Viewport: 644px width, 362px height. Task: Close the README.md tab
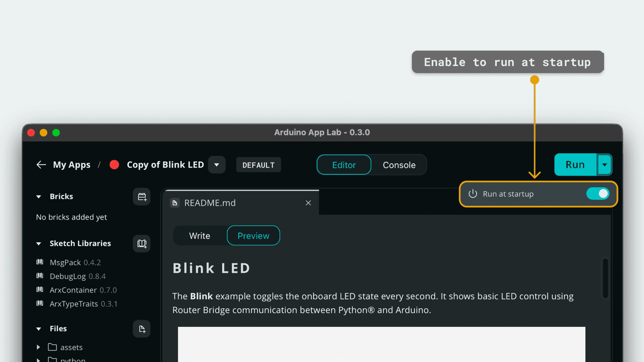[x=309, y=203]
